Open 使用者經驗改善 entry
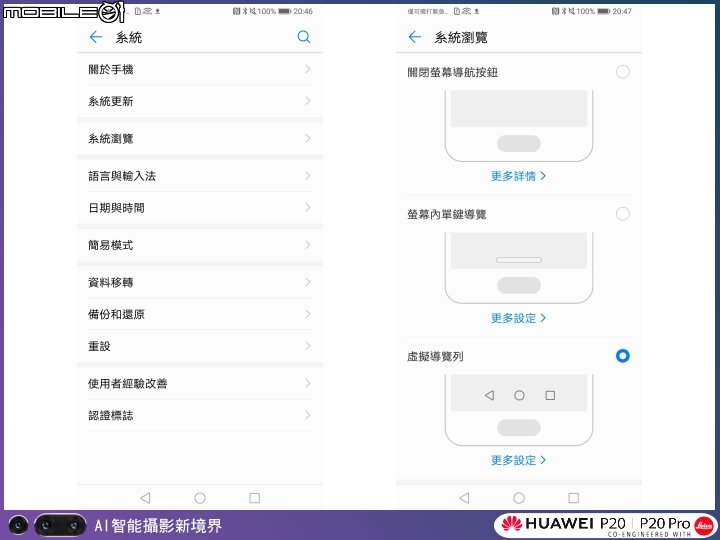The height and width of the screenshot is (540, 720). tap(200, 383)
